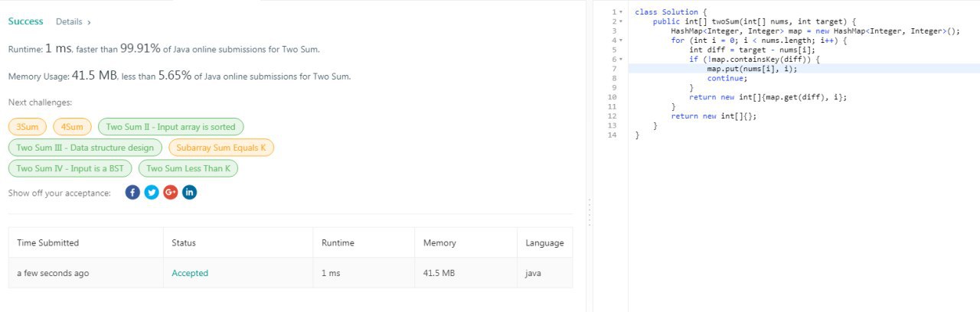Open the 3Sum challenge tag

click(28, 127)
